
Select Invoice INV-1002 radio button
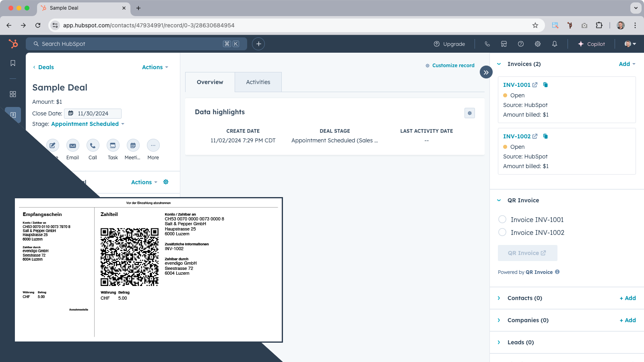502,232
